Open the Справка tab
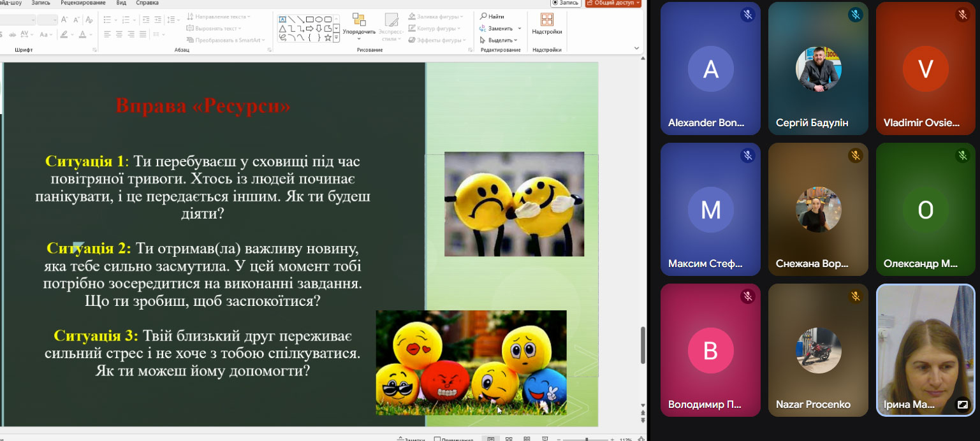 147,3
